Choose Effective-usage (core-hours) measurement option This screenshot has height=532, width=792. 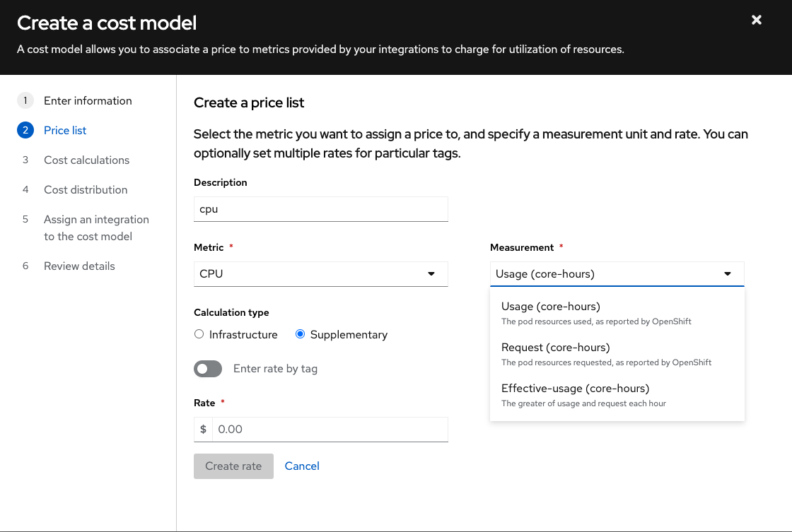(617, 395)
